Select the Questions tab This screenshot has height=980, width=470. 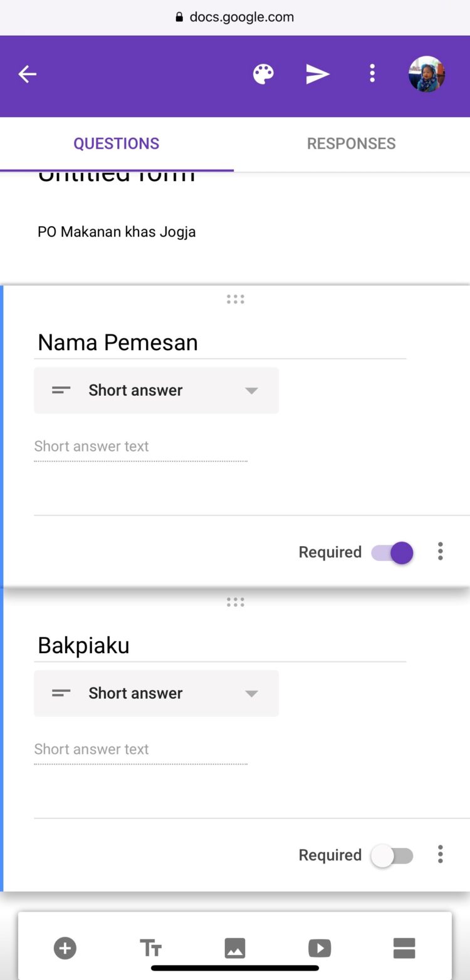tap(117, 143)
